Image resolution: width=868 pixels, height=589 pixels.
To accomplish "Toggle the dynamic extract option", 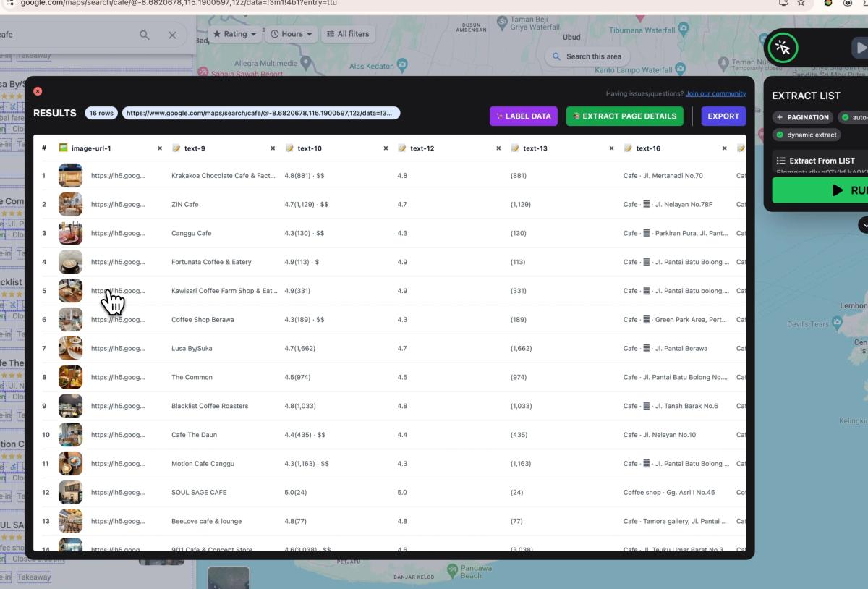I will coord(806,135).
